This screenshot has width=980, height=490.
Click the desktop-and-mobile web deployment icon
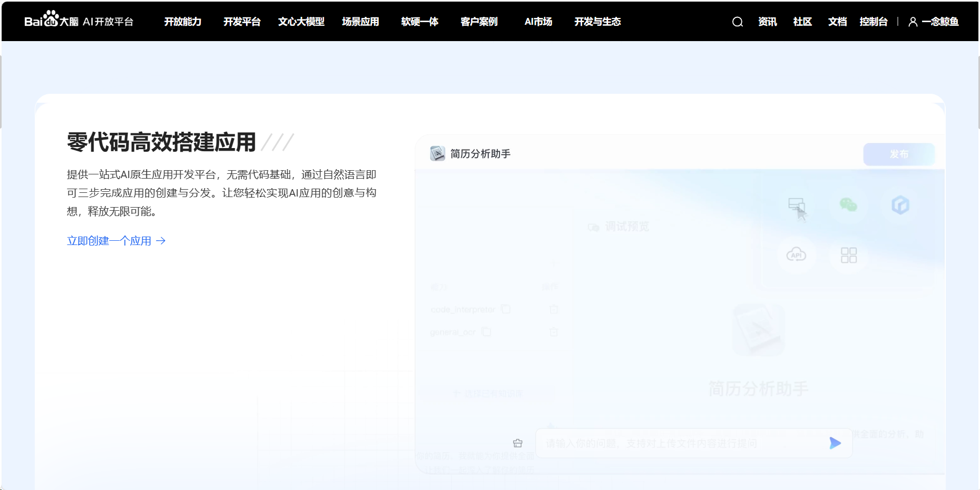click(x=798, y=205)
